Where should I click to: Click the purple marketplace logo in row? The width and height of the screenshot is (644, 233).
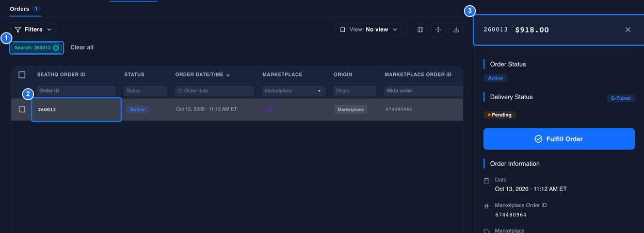click(269, 110)
